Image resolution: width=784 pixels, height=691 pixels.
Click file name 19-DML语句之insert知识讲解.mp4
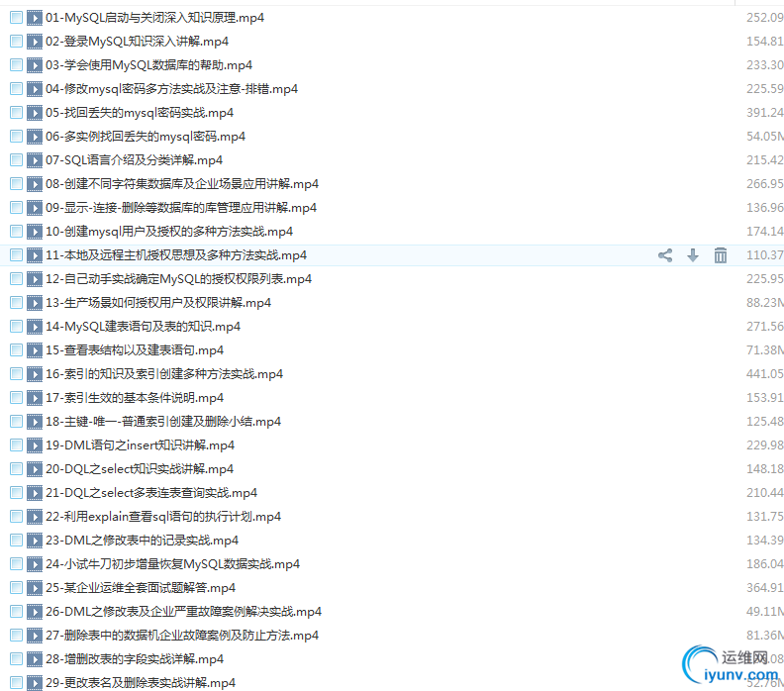(140, 445)
